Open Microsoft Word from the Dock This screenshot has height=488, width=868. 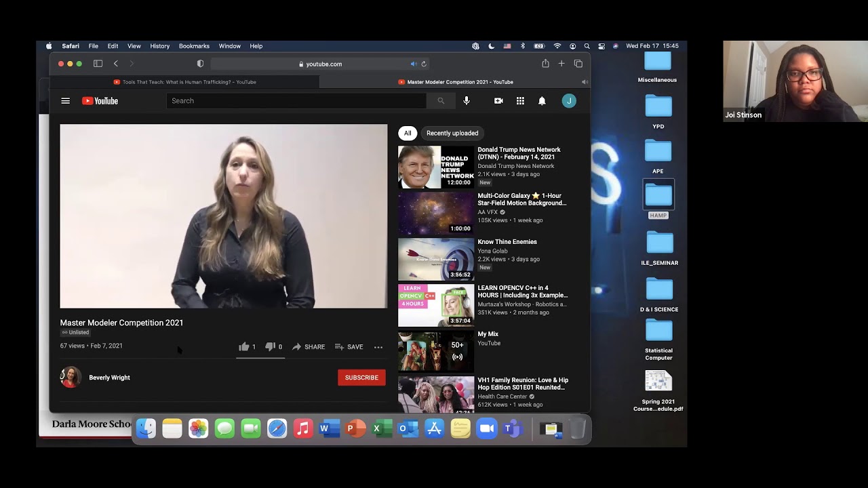[329, 428]
